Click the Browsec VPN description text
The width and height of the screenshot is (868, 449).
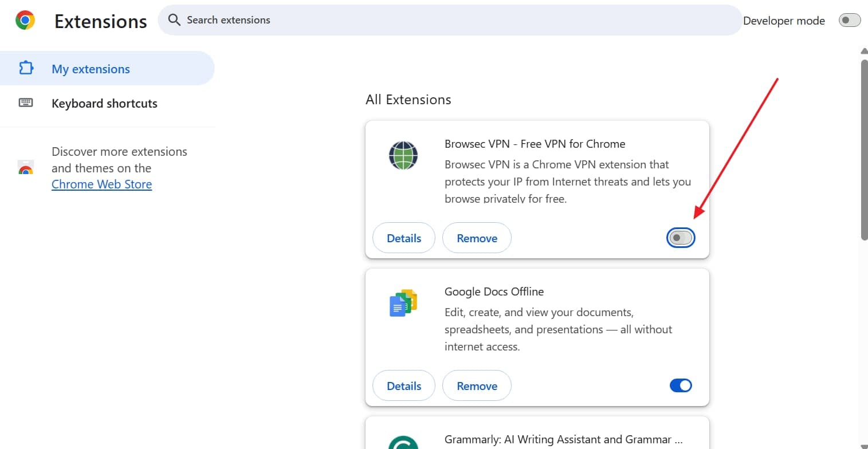[568, 182]
